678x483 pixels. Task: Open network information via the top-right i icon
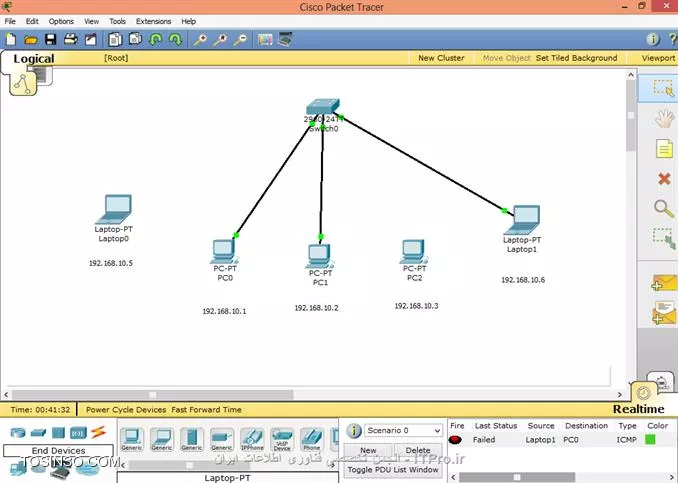tap(652, 39)
